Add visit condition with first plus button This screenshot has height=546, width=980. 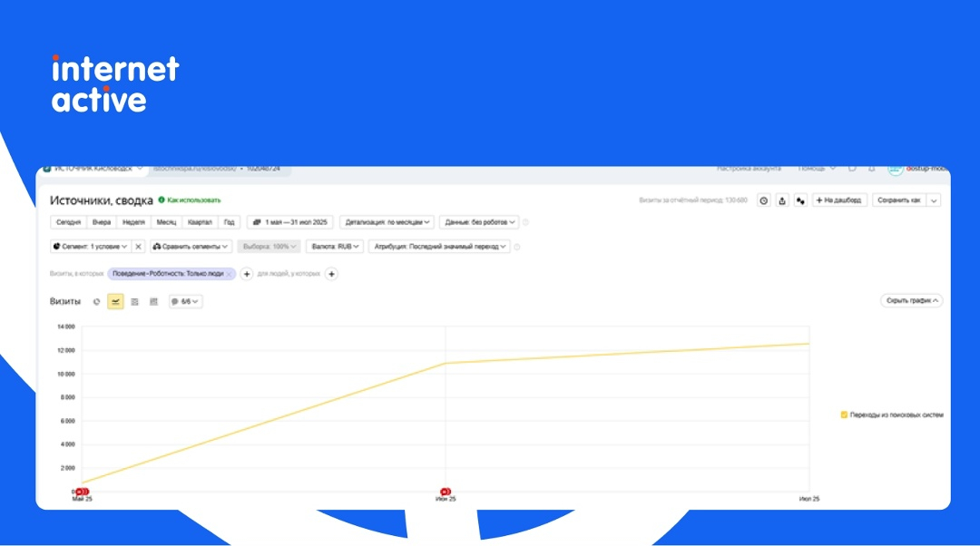[x=247, y=274]
